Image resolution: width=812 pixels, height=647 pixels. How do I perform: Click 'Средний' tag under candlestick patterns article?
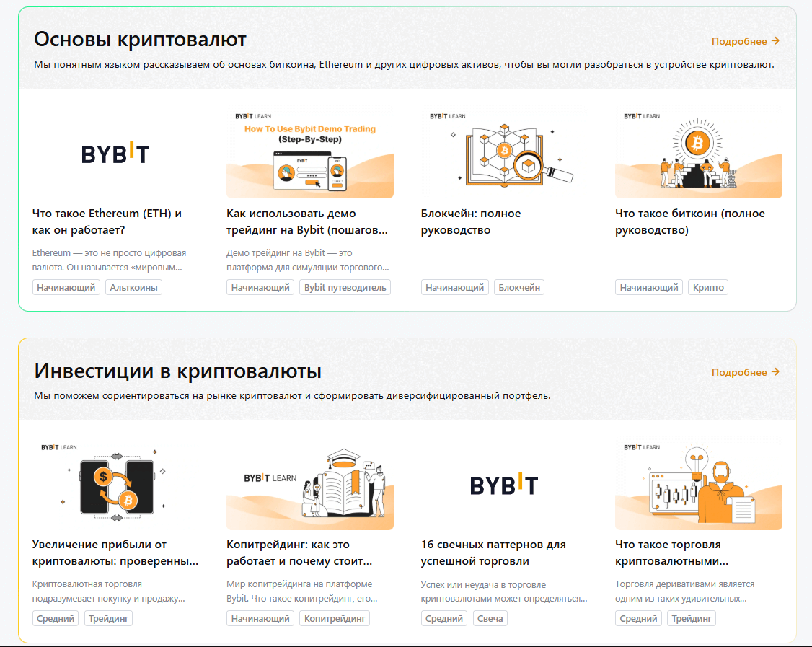point(444,619)
